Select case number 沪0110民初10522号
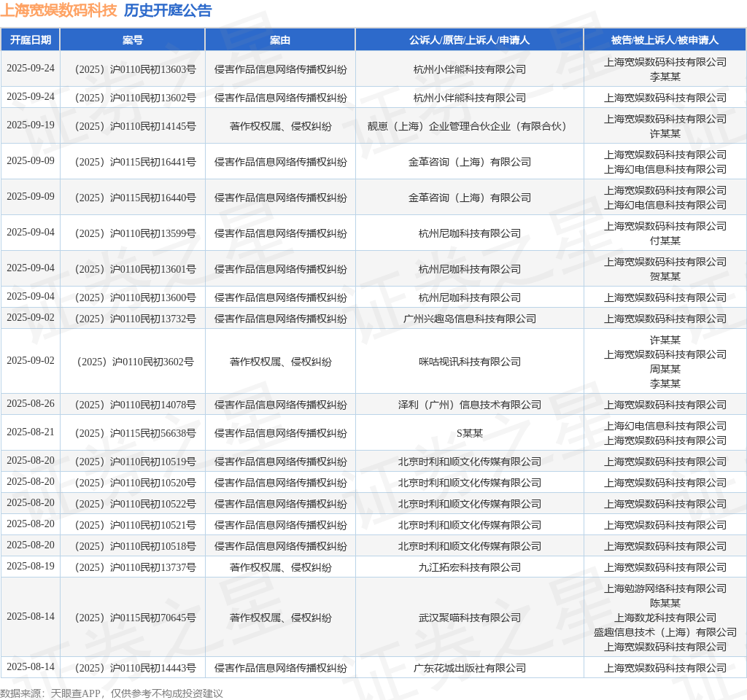 tap(135, 505)
